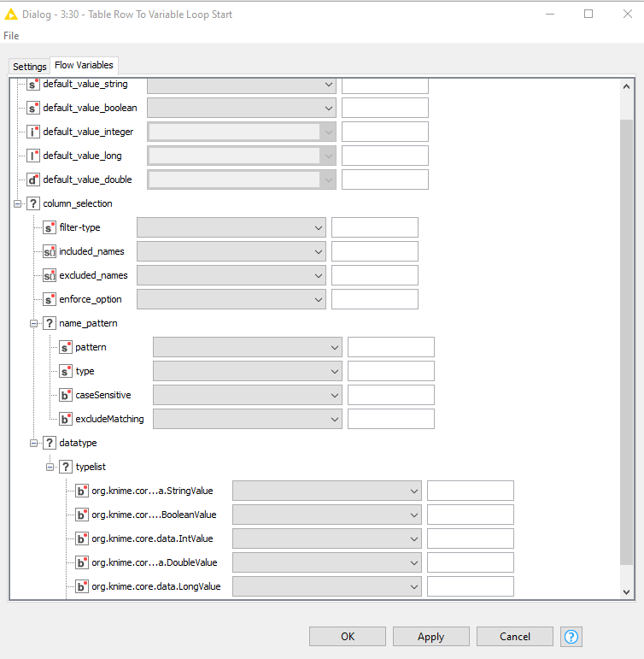Confirm with the OK button
The image size is (644, 659).
(348, 637)
